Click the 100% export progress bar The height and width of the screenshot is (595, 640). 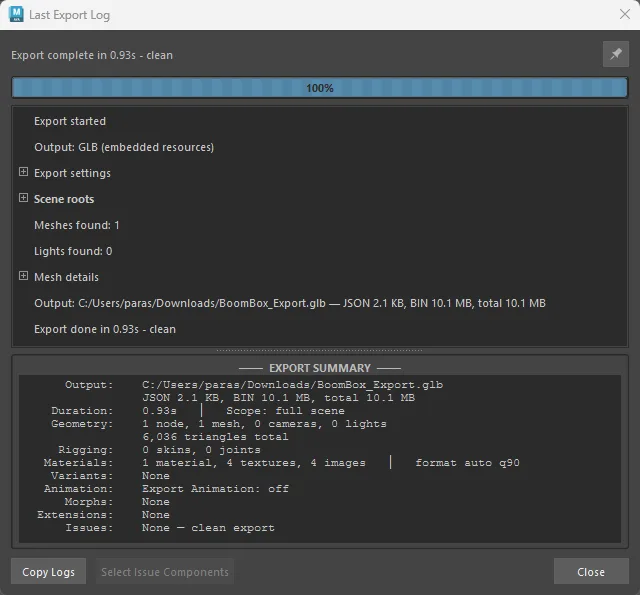click(x=320, y=88)
